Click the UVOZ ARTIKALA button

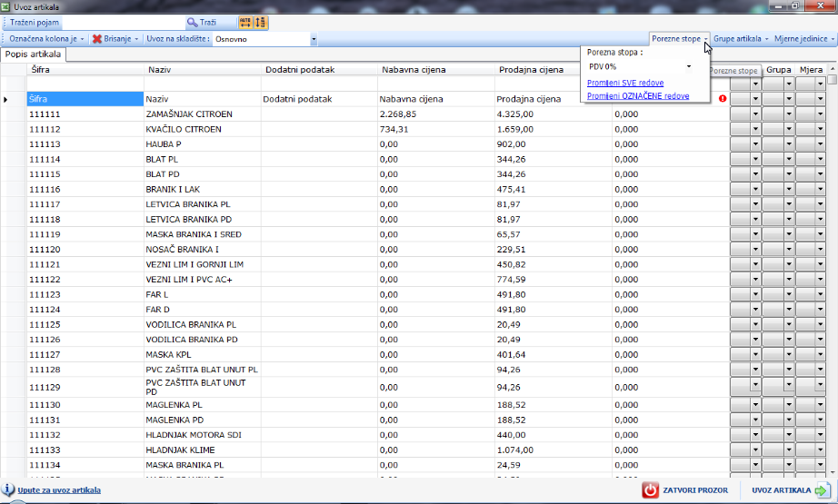coord(791,490)
